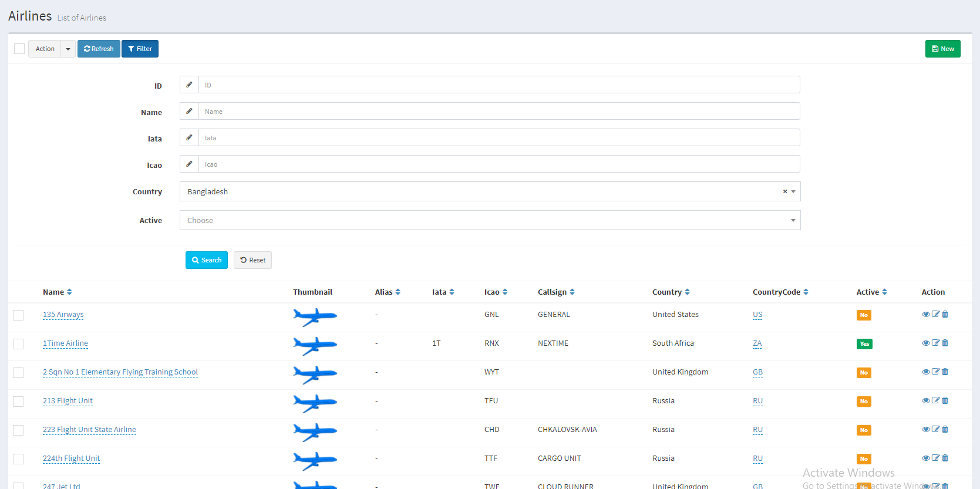Viewport: 980px width, 489px height.
Task: Open the Action dropdown caret
Action: click(68, 49)
